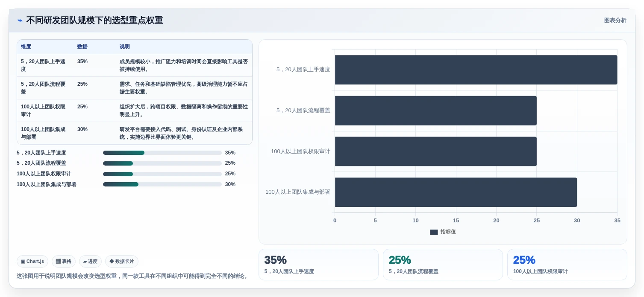The height and width of the screenshot is (297, 644).
Task: Toggle the 指标值 legend item
Action: tap(443, 232)
